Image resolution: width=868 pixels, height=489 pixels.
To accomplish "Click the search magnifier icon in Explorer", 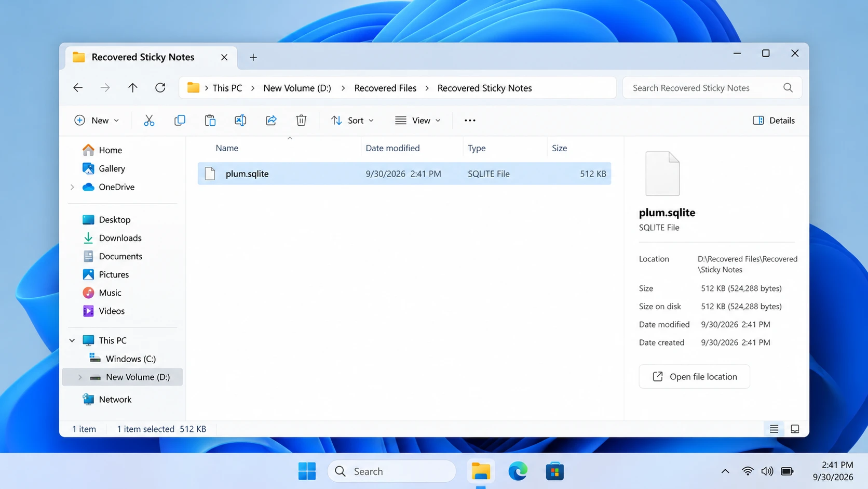I will (x=788, y=88).
